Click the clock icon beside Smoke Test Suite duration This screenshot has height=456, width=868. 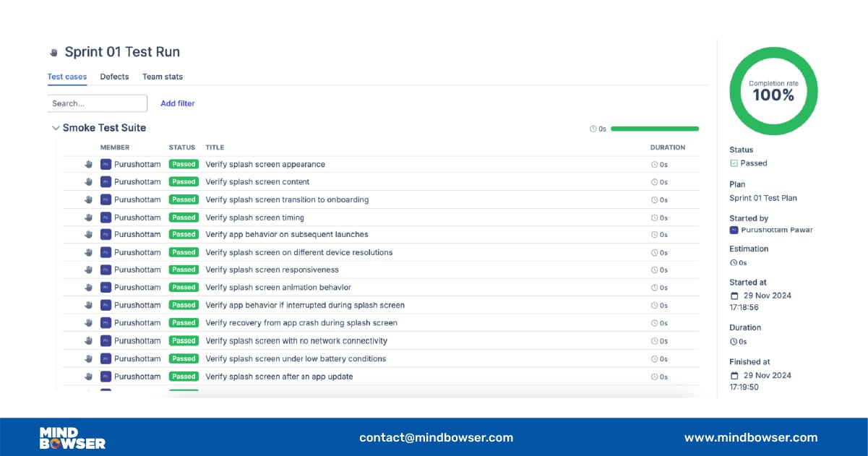pos(593,129)
